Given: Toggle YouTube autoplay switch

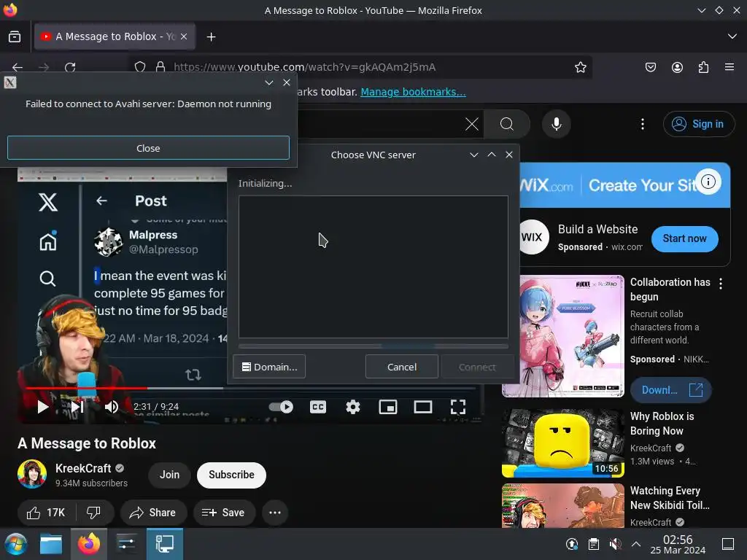Looking at the screenshot, I should 281,407.
